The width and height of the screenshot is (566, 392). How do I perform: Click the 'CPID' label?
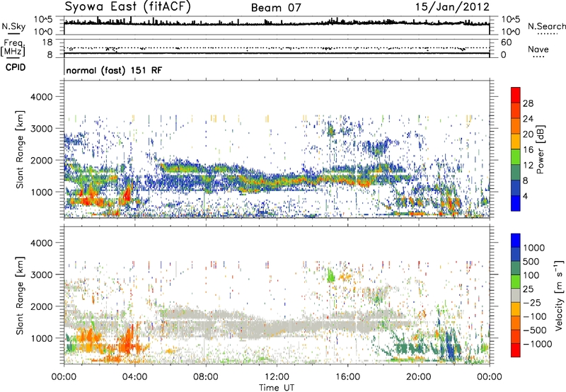16,67
